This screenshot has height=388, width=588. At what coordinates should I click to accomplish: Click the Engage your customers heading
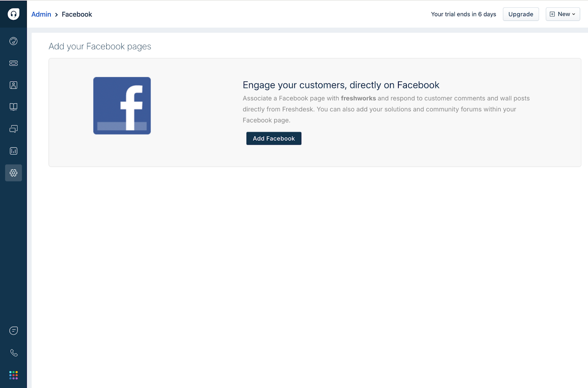[x=341, y=85]
